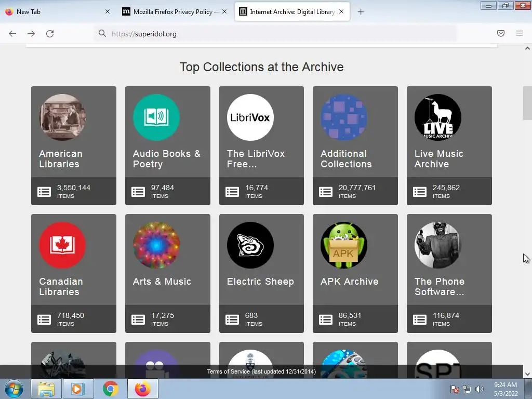The height and width of the screenshot is (399, 532).
Task: Open the APK Archive android icon
Action: tap(344, 245)
